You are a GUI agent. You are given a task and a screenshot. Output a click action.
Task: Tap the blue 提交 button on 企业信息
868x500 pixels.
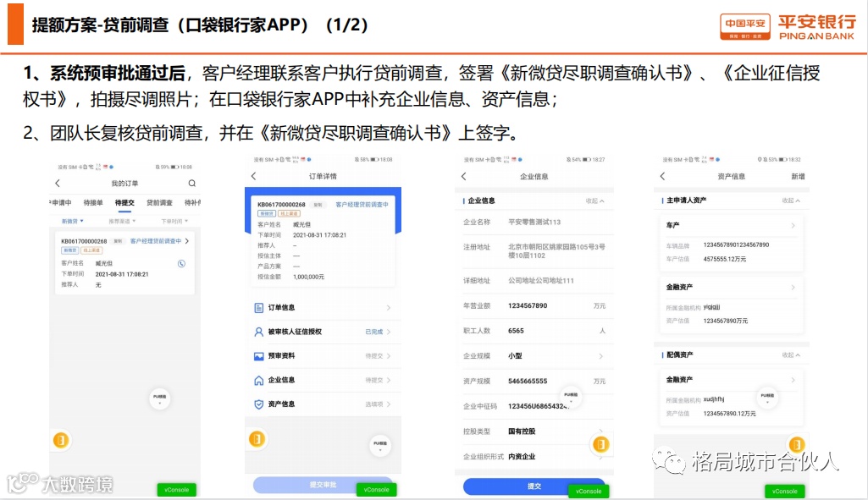pos(534,486)
